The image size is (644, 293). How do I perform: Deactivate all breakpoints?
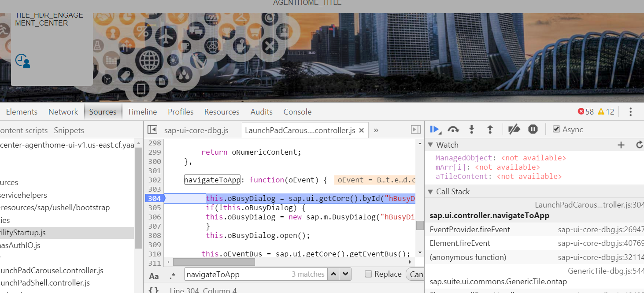coord(514,129)
